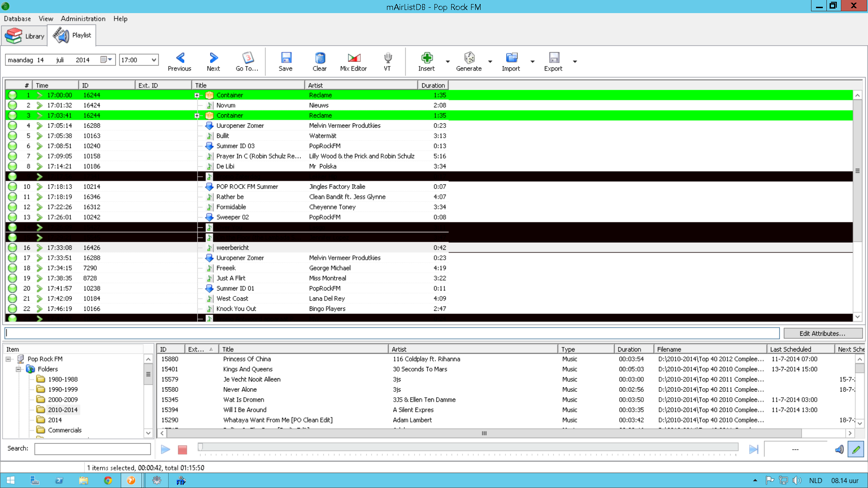This screenshot has height=488, width=868.
Task: Open the Database menu
Action: click(x=17, y=18)
